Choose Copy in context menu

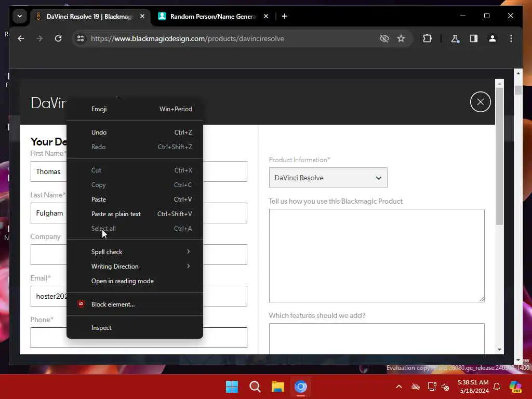coord(135,185)
